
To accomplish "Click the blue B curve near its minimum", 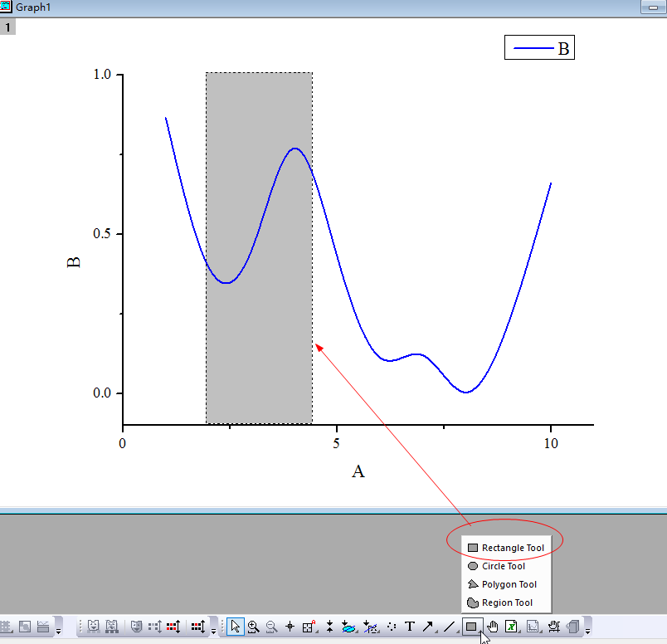I will pos(466,392).
